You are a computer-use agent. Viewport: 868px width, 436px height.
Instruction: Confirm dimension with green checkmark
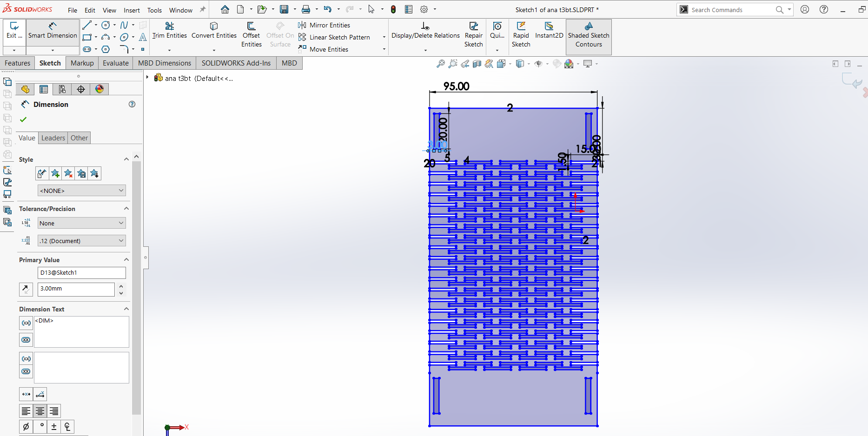click(x=23, y=119)
